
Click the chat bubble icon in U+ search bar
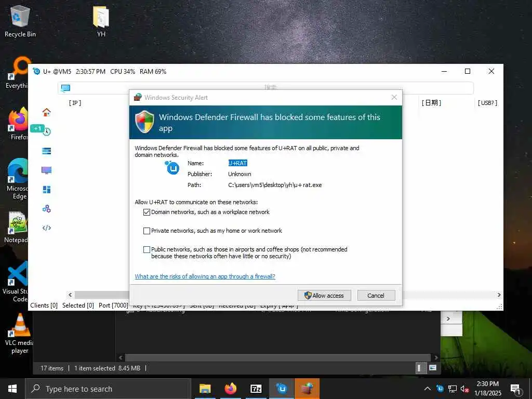(65, 88)
